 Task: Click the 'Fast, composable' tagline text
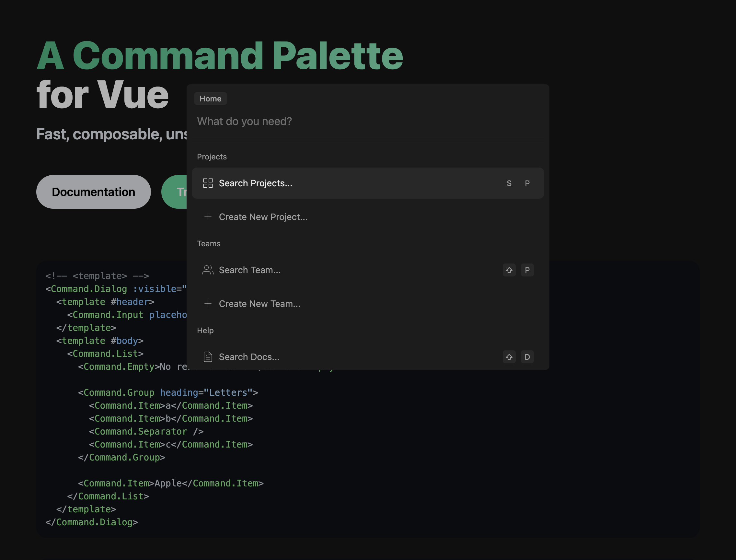tap(112, 134)
